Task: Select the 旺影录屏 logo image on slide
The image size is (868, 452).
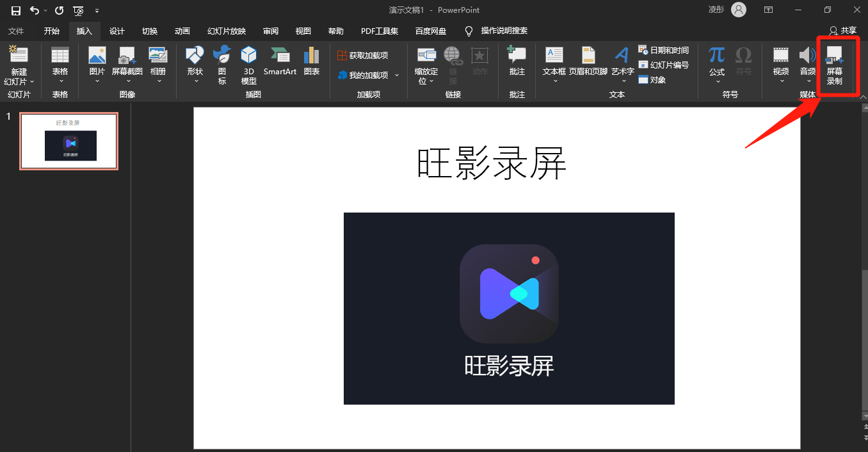Action: pyautogui.click(x=509, y=309)
